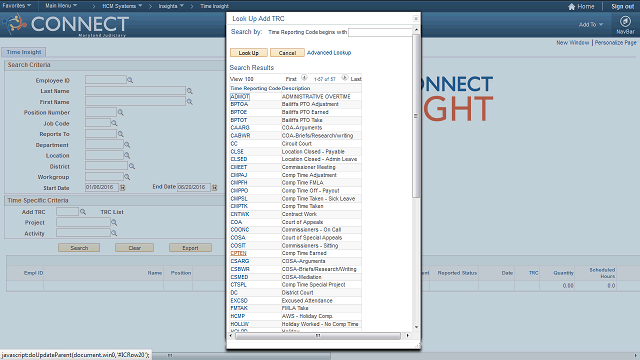Click the scroll down arrow in lookup dialog
Viewport: 640px width, 360px height.
coord(416,327)
